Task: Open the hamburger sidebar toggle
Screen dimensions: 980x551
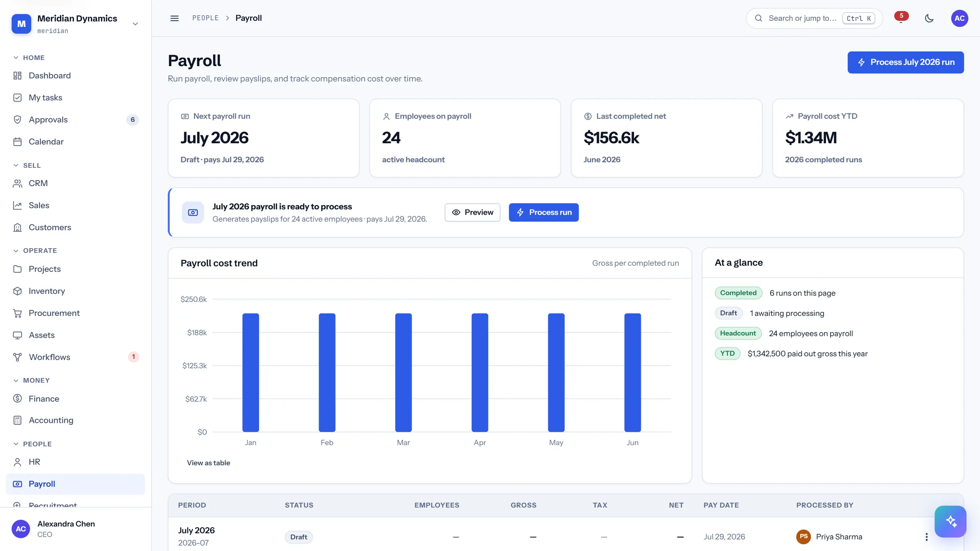Action: (174, 18)
